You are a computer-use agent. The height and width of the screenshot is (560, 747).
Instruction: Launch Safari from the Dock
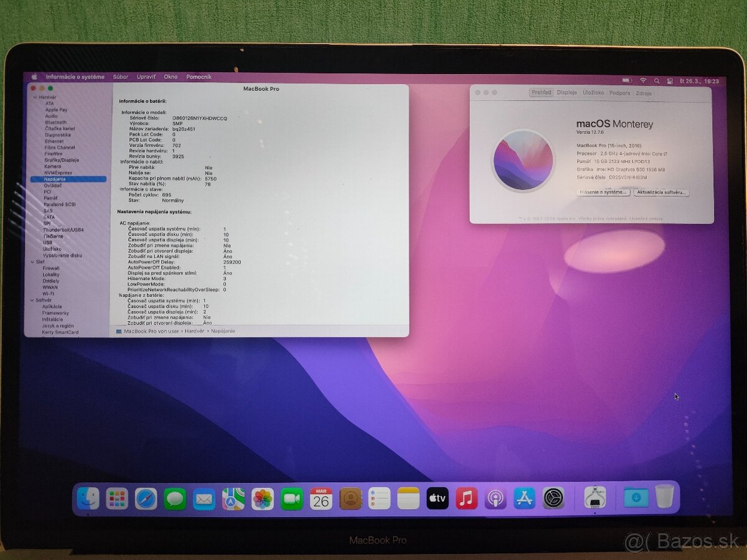click(146, 498)
